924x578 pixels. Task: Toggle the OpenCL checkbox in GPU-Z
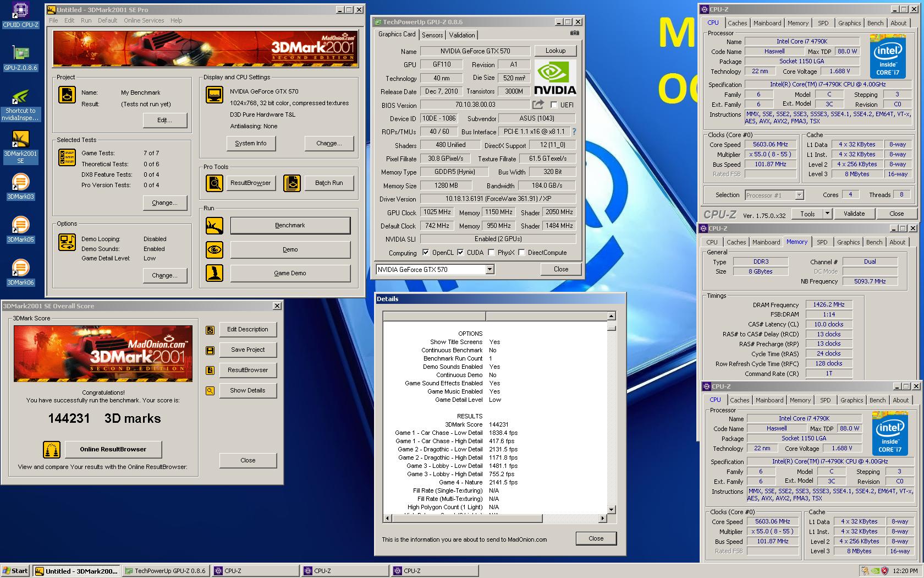(426, 253)
